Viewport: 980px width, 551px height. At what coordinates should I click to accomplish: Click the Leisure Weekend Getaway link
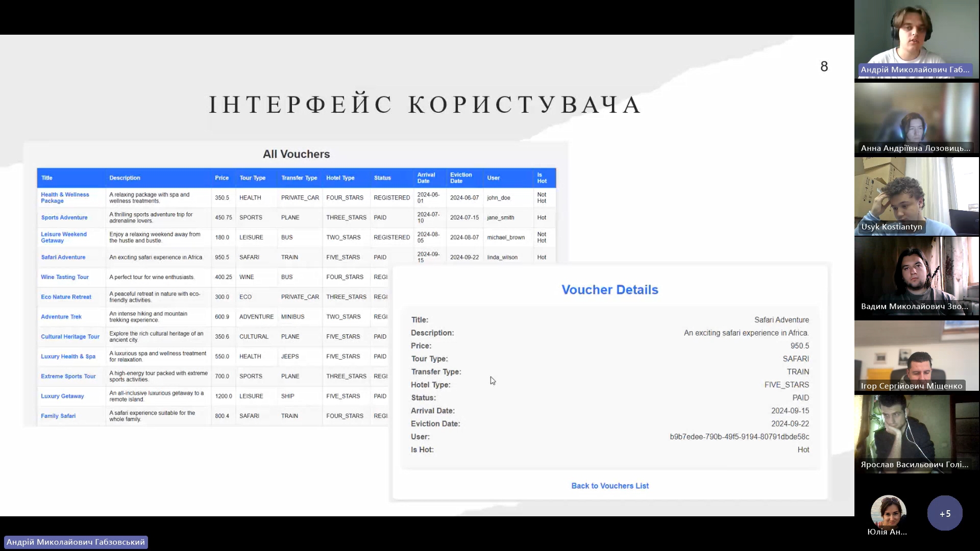pyautogui.click(x=64, y=237)
